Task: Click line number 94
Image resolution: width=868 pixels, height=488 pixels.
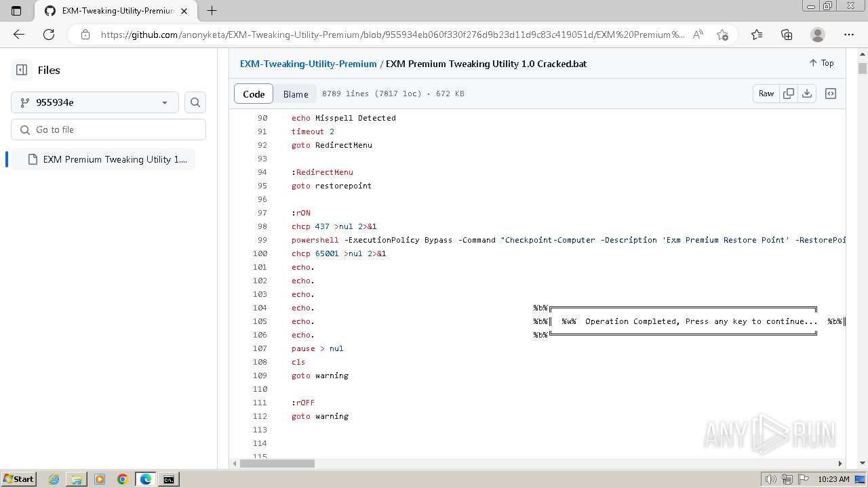Action: 262,172
